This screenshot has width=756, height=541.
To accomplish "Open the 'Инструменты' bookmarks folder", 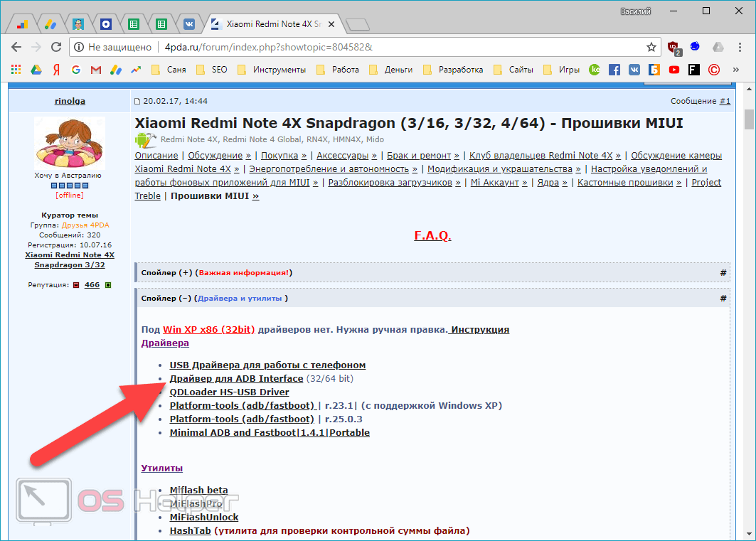I will (x=272, y=70).
